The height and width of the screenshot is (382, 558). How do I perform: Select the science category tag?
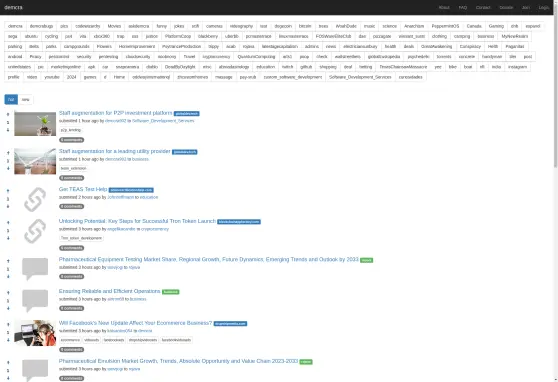(389, 26)
